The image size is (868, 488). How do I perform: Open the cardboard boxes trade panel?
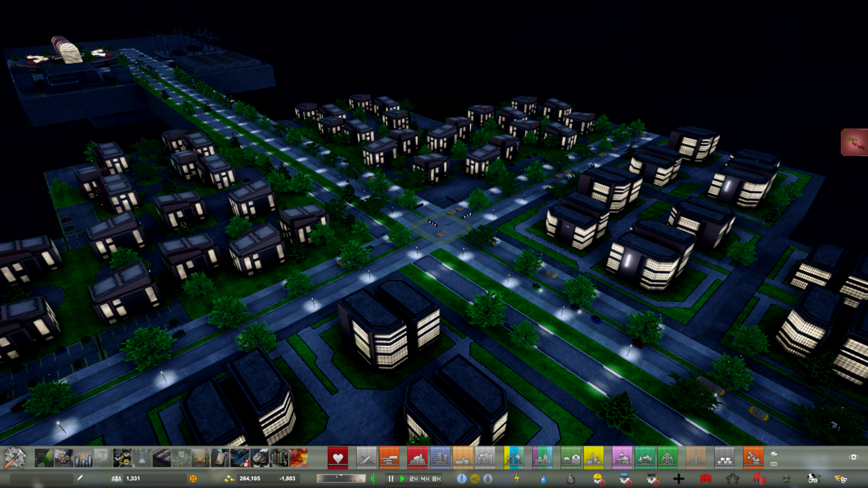[63, 458]
